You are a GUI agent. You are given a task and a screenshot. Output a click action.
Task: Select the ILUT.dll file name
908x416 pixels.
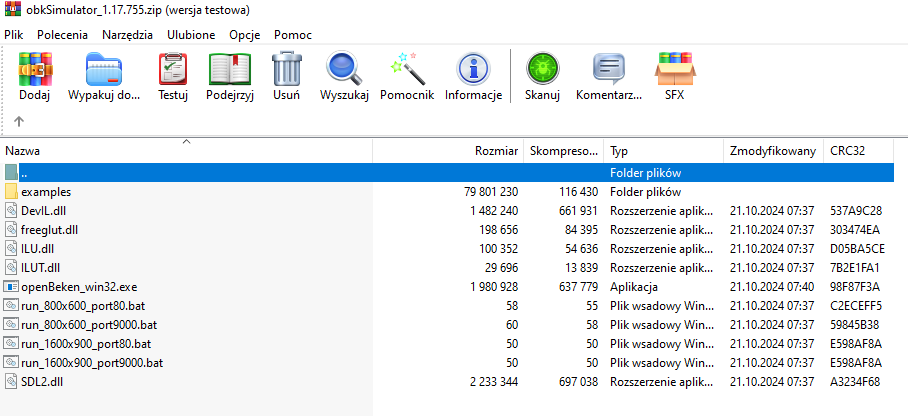click(40, 268)
